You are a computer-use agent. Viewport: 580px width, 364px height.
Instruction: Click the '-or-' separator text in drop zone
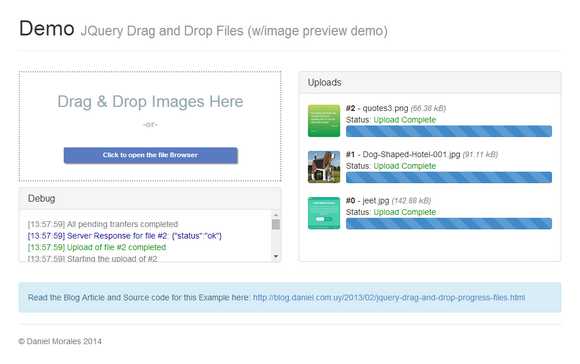150,125
